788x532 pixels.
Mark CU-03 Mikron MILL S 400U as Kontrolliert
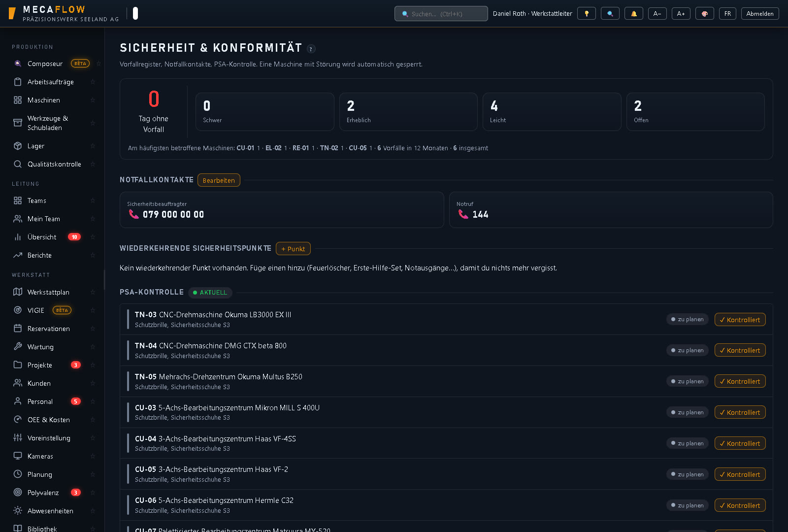(x=740, y=412)
